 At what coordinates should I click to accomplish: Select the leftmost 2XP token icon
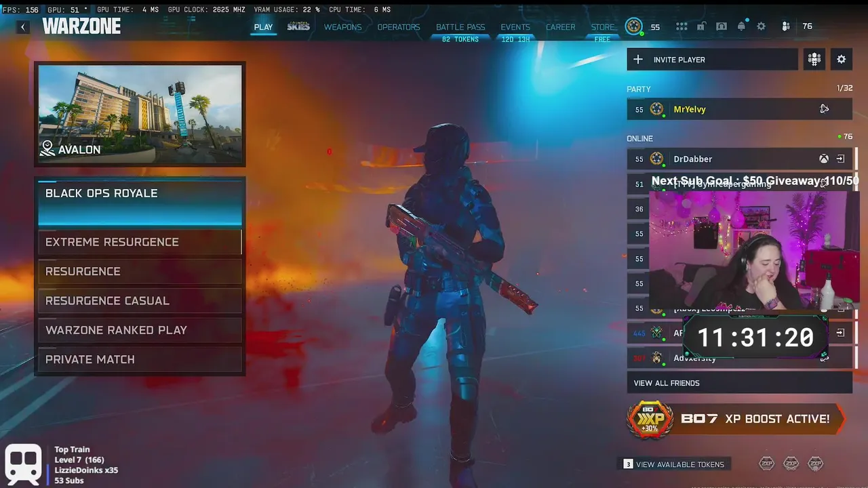[x=766, y=464]
